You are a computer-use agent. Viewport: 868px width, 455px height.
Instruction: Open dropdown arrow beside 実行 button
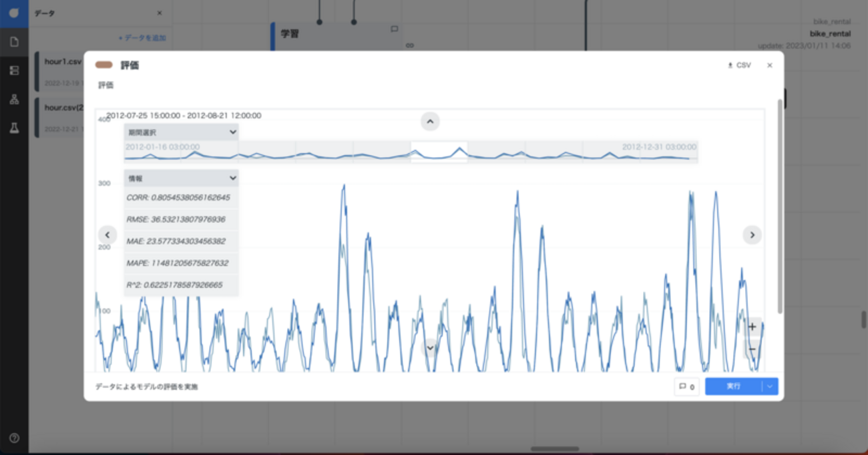click(770, 386)
